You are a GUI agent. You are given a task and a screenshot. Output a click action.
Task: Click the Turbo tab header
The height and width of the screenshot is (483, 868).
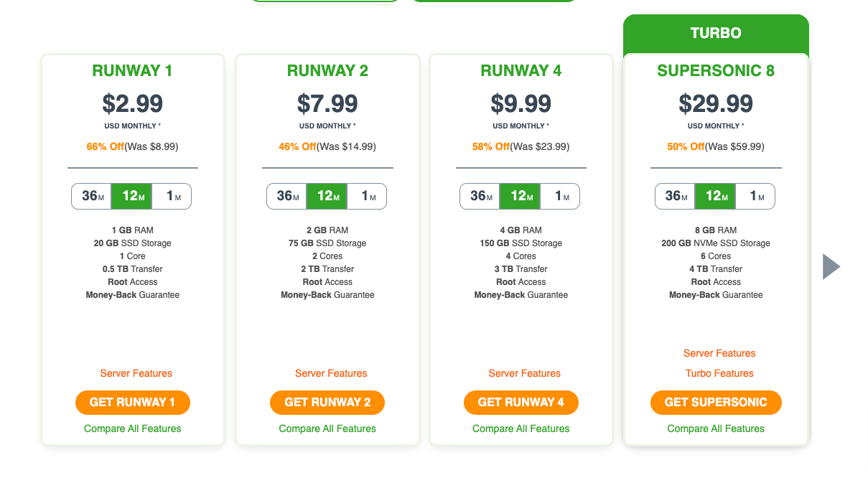[716, 33]
